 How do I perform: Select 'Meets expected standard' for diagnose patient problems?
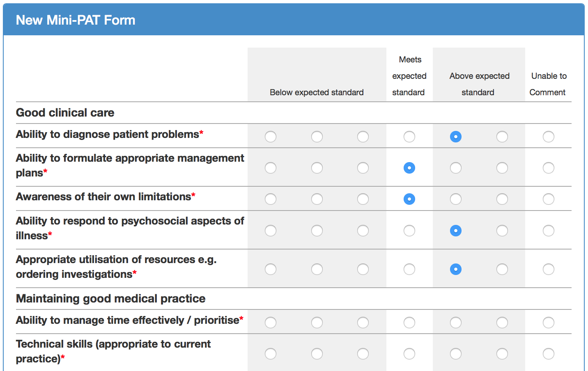409,137
